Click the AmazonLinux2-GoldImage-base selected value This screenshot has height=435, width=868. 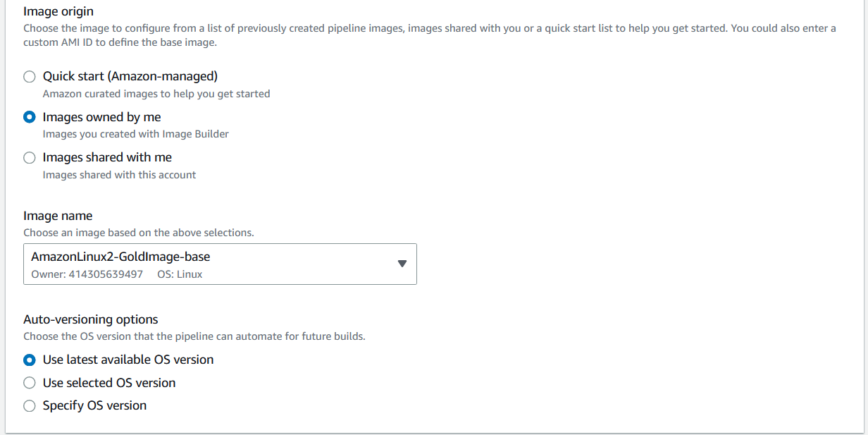pyautogui.click(x=119, y=257)
